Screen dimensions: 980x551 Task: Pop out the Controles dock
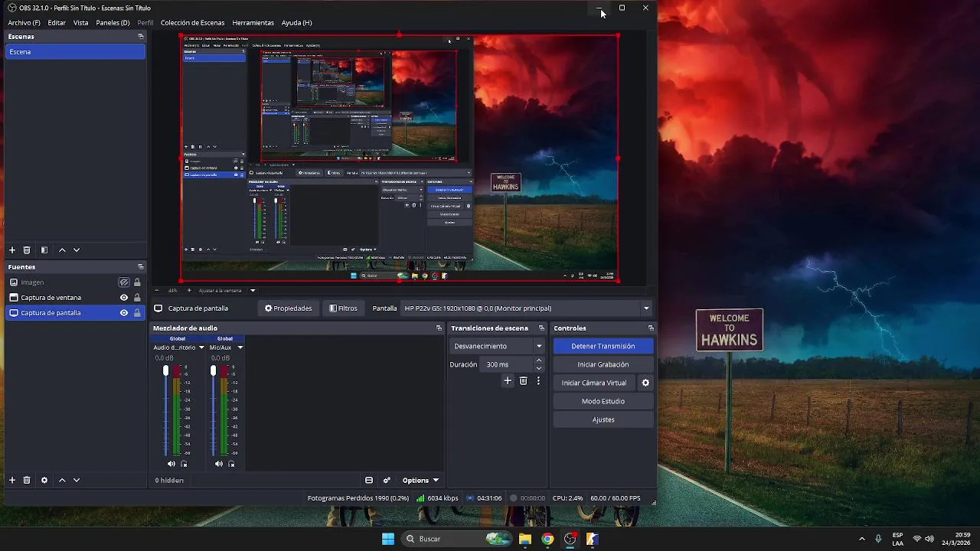(651, 328)
